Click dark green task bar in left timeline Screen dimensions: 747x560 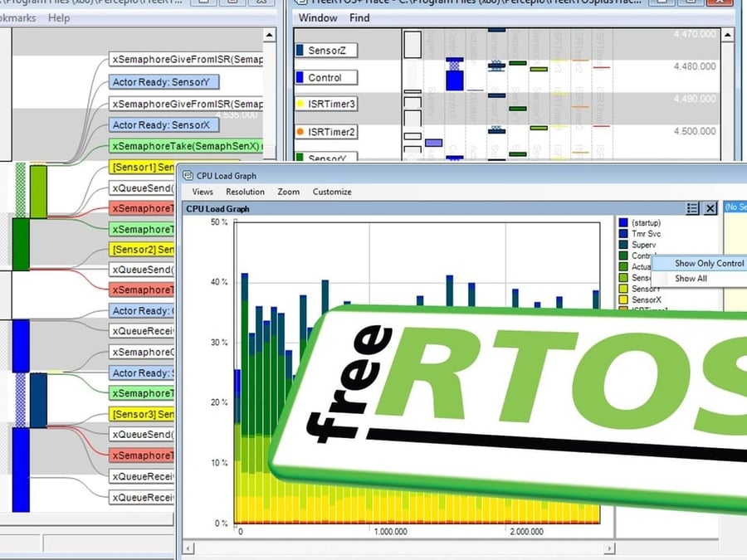(x=21, y=244)
